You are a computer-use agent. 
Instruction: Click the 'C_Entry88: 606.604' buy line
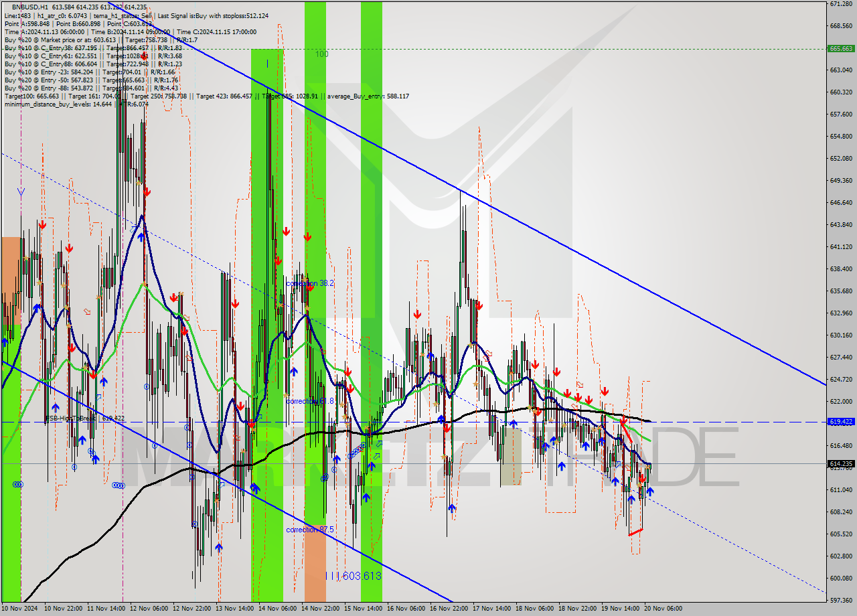coord(93,64)
